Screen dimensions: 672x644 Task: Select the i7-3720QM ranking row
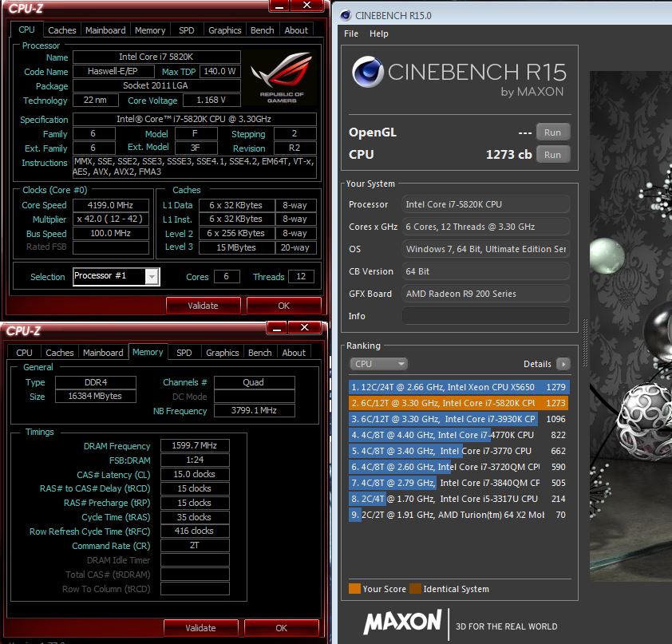pyautogui.click(x=459, y=467)
